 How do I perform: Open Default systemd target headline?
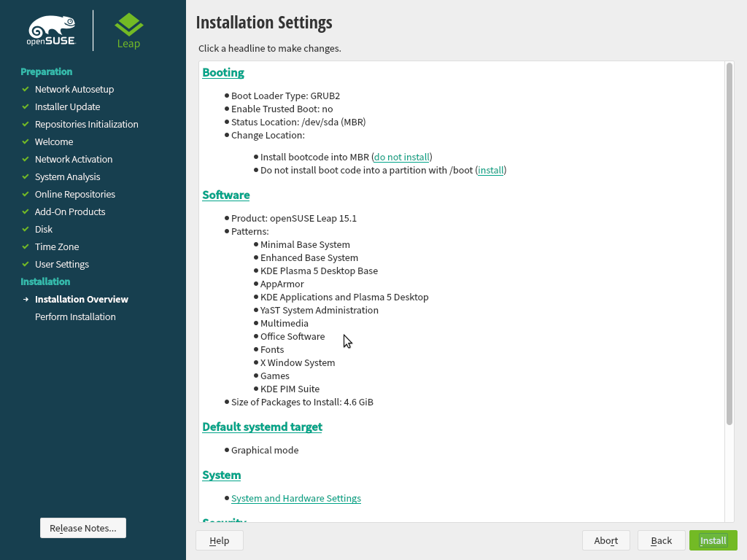(262, 427)
